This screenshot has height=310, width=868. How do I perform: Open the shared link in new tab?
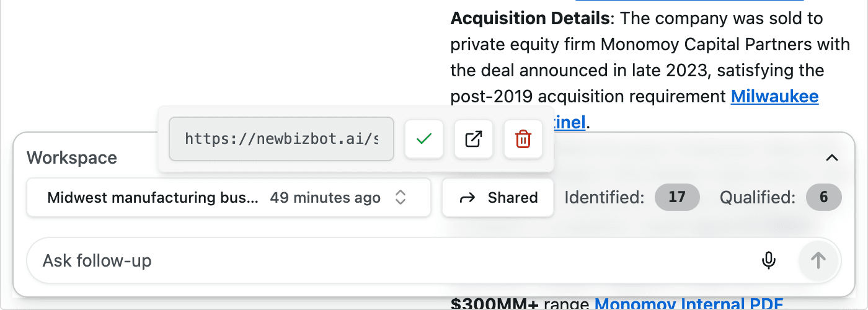coord(474,139)
